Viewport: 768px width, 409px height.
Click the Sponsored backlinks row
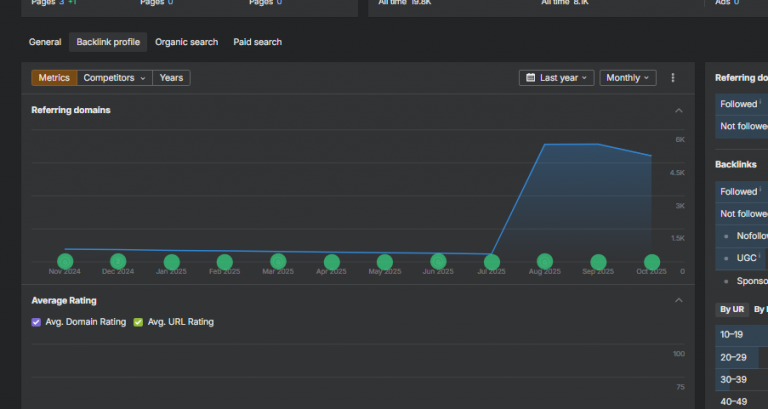(x=742, y=281)
